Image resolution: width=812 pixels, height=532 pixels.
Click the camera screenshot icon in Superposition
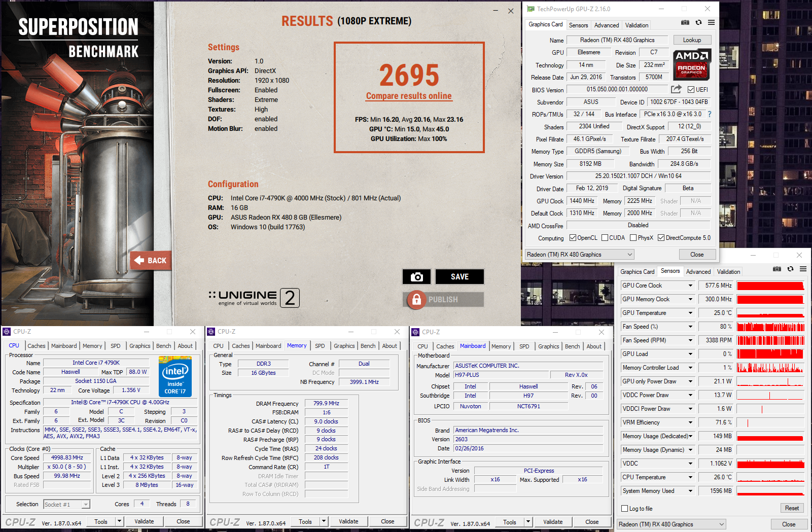[x=416, y=276]
